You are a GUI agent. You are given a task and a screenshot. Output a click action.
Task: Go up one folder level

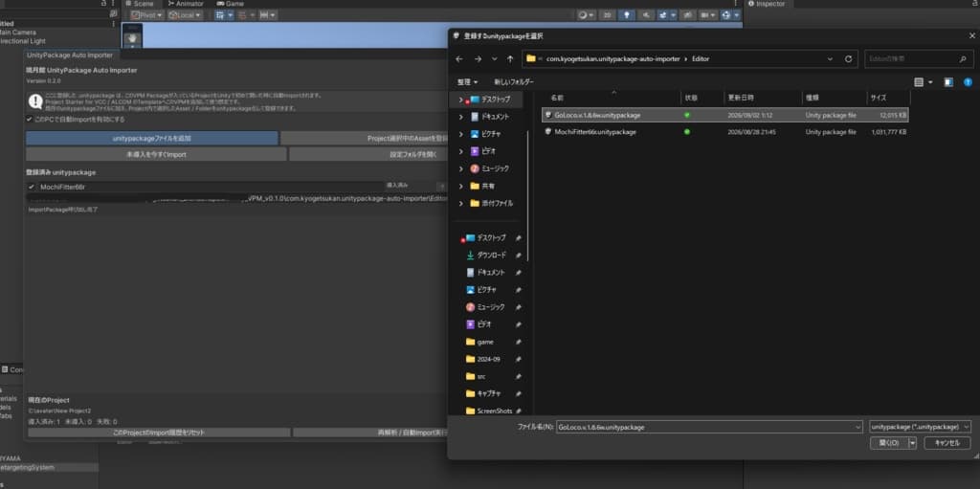(x=510, y=58)
